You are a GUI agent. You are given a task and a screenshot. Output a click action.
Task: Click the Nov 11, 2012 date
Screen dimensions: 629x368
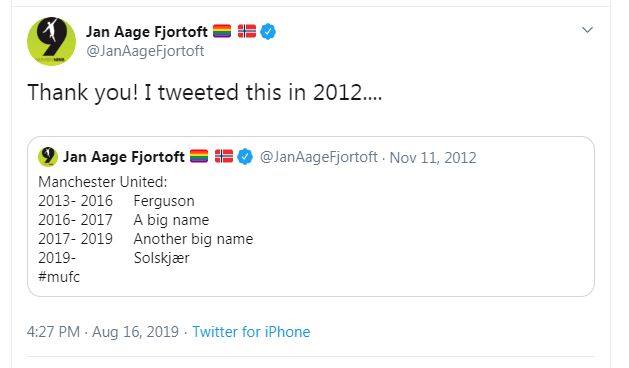click(x=433, y=158)
